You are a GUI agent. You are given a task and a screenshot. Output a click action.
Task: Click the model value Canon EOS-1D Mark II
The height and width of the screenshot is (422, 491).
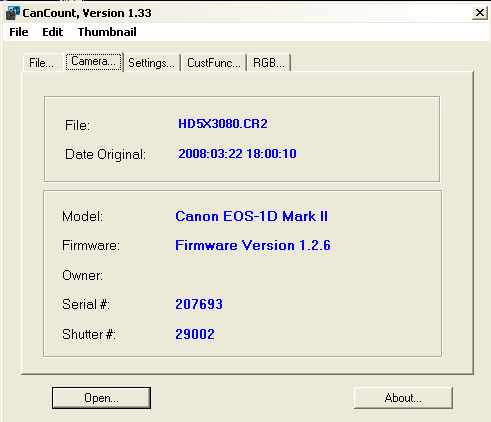click(x=251, y=216)
